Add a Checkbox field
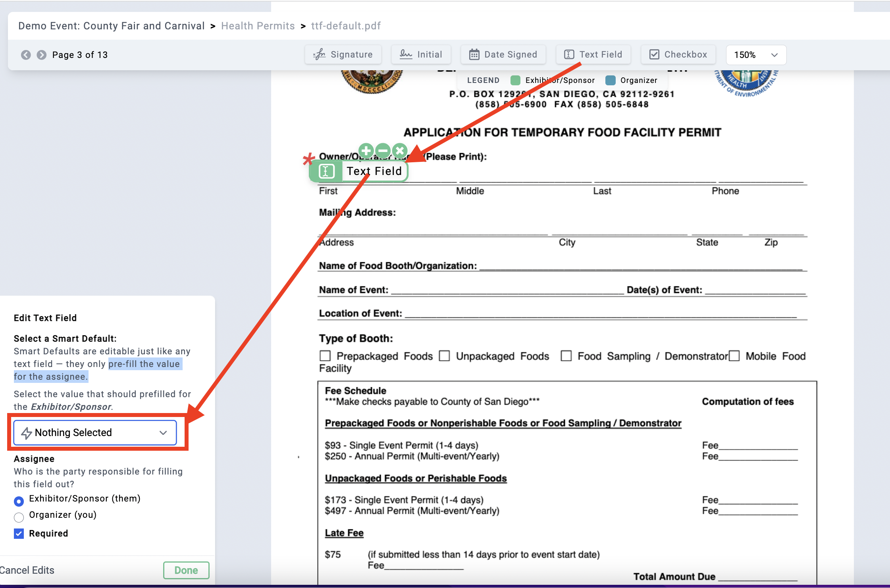Screen dimensions: 890x588 (678, 55)
